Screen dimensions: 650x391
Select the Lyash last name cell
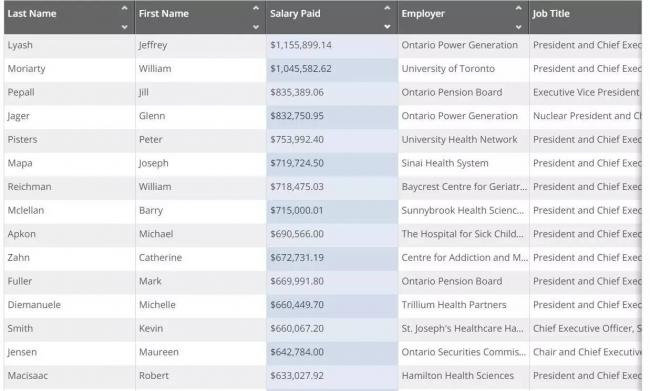coord(69,45)
